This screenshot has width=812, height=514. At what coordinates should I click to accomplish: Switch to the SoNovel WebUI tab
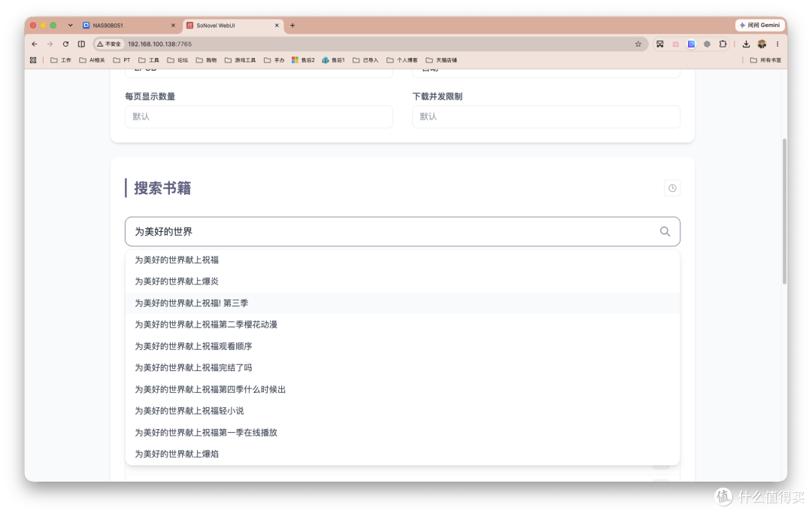(232, 25)
